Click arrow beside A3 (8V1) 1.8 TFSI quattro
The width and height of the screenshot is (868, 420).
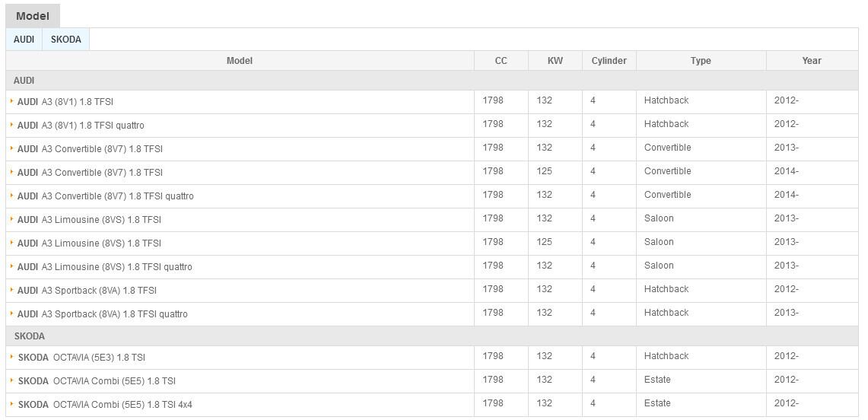(x=12, y=125)
